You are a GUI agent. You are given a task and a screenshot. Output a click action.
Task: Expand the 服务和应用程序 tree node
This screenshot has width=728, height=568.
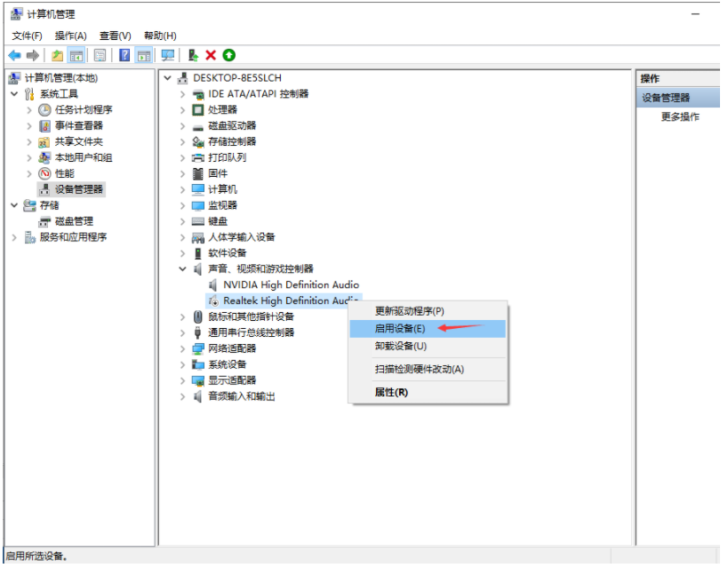pos(15,237)
